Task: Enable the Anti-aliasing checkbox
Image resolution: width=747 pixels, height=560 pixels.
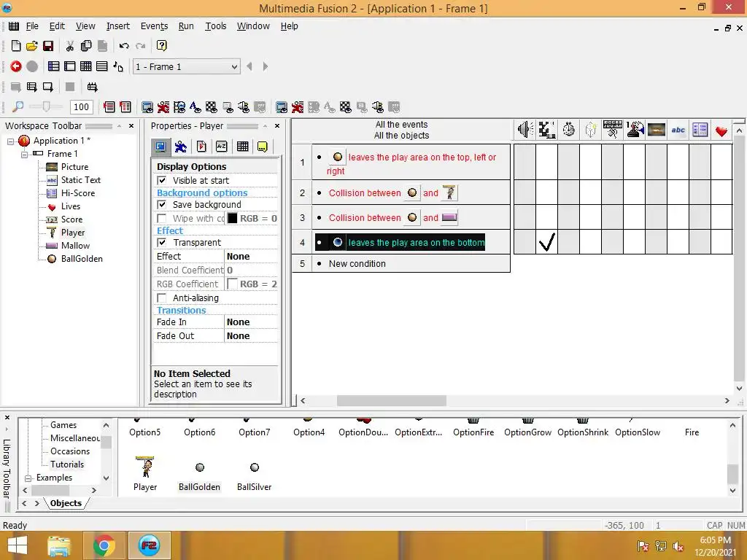Action: tap(162, 297)
